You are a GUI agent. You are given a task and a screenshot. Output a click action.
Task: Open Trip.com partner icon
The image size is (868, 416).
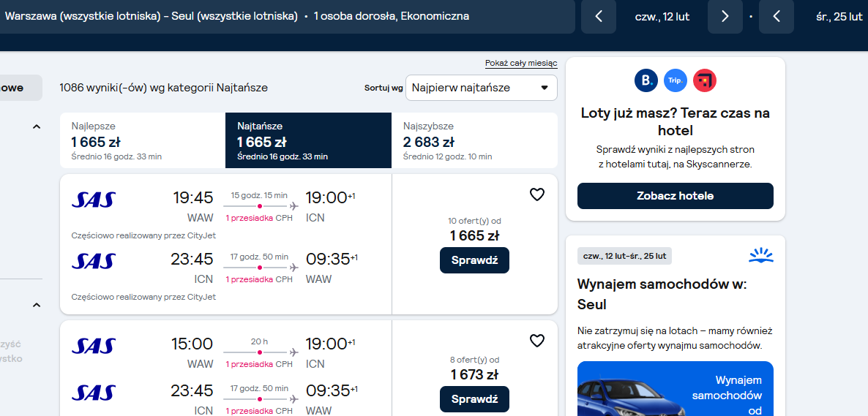[x=676, y=80]
